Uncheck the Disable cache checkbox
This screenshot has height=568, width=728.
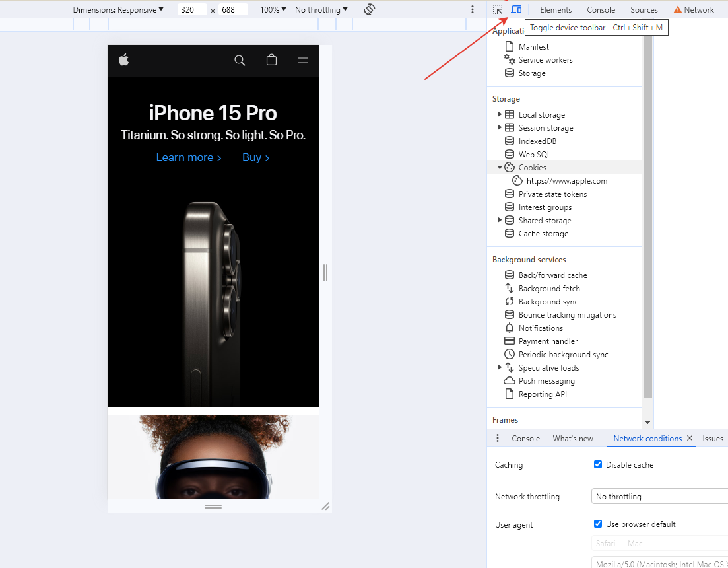(598, 464)
